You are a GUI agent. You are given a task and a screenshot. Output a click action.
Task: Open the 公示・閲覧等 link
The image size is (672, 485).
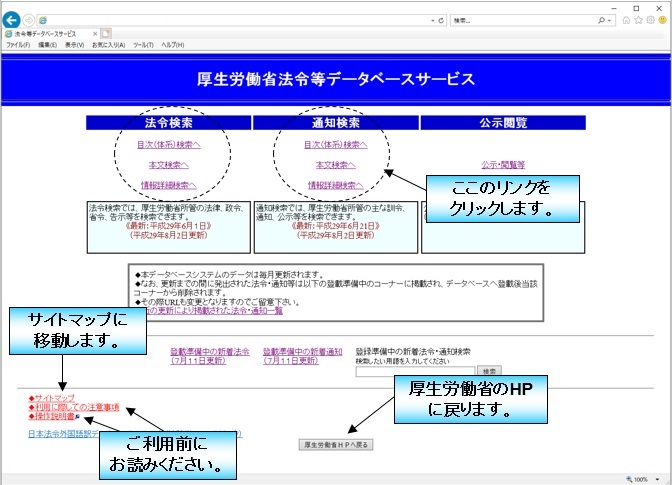pos(503,165)
